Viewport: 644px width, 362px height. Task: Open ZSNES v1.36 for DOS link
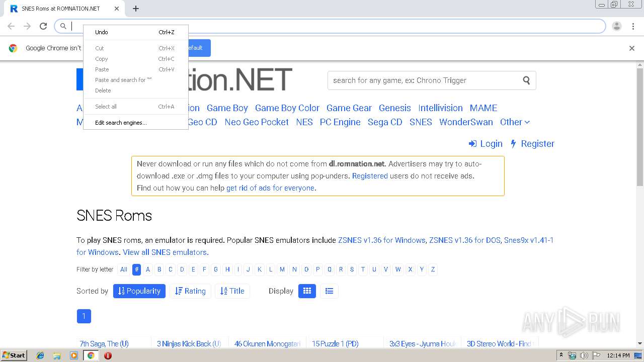coord(465,240)
